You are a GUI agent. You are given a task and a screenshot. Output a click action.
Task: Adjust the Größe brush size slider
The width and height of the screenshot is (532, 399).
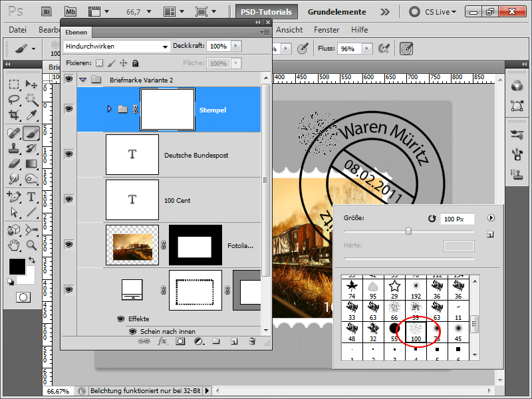click(408, 231)
